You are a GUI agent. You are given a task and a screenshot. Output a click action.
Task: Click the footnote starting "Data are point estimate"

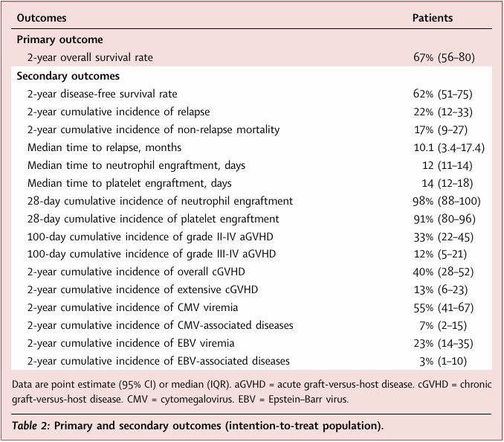pos(250,389)
